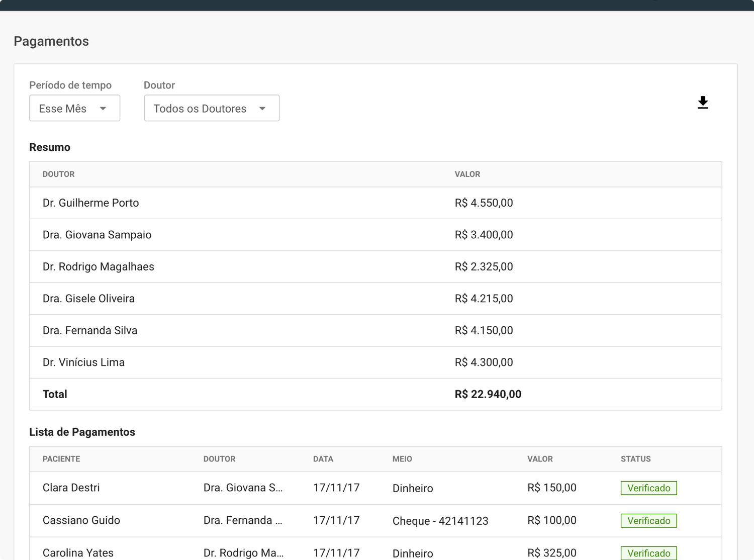This screenshot has height=560, width=754.
Task: Select Dr. Guilherme Porto summary row
Action: pos(375,203)
